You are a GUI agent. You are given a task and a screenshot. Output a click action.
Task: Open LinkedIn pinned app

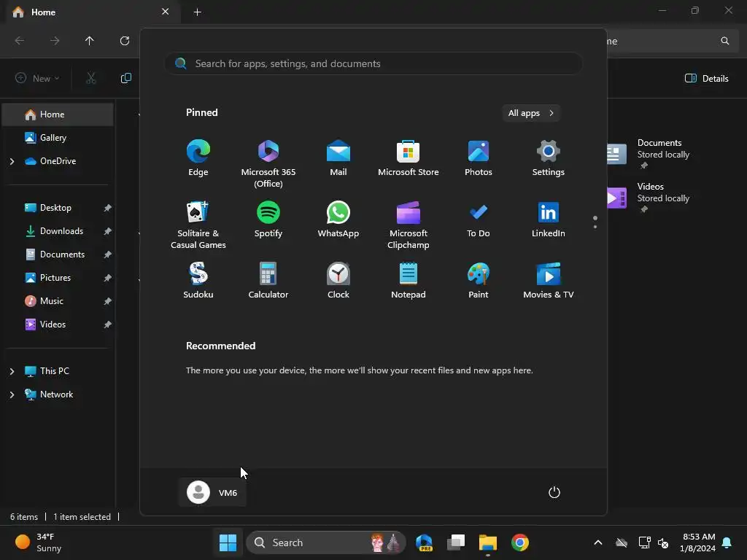coord(549,219)
